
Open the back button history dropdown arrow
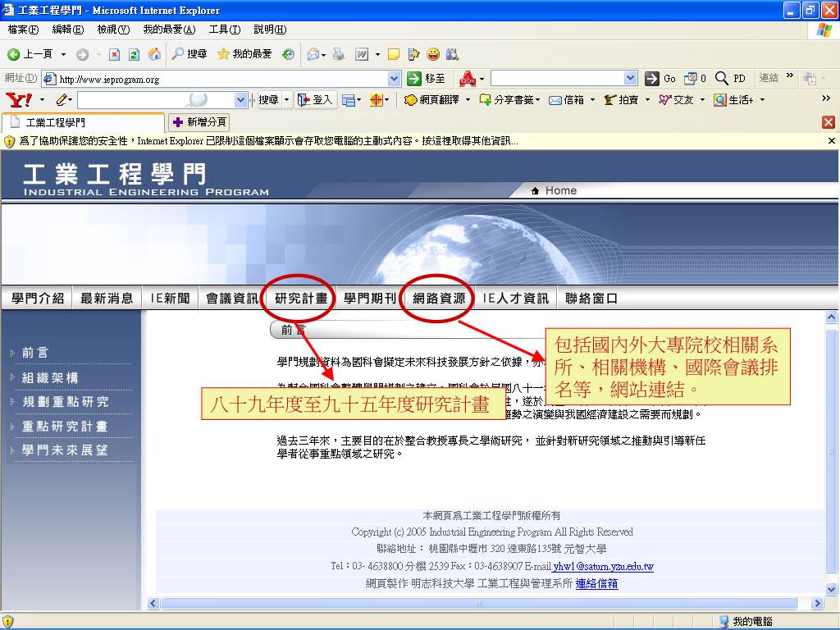tap(63, 54)
